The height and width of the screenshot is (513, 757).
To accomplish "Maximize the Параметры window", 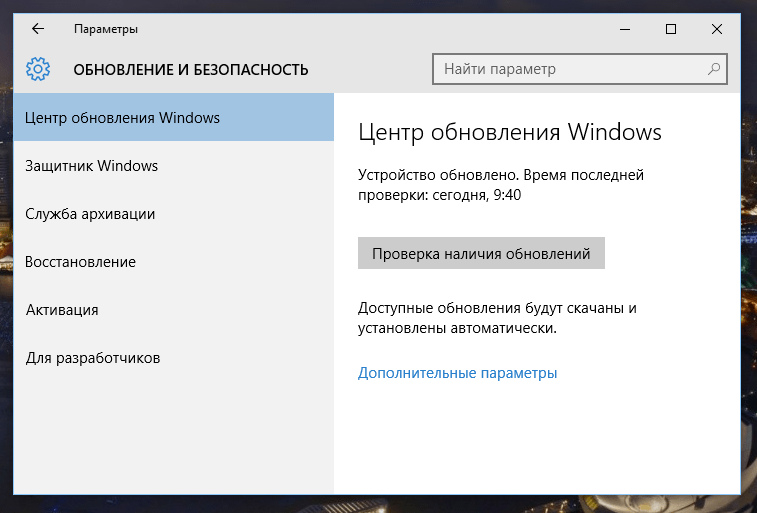I will tap(671, 29).
